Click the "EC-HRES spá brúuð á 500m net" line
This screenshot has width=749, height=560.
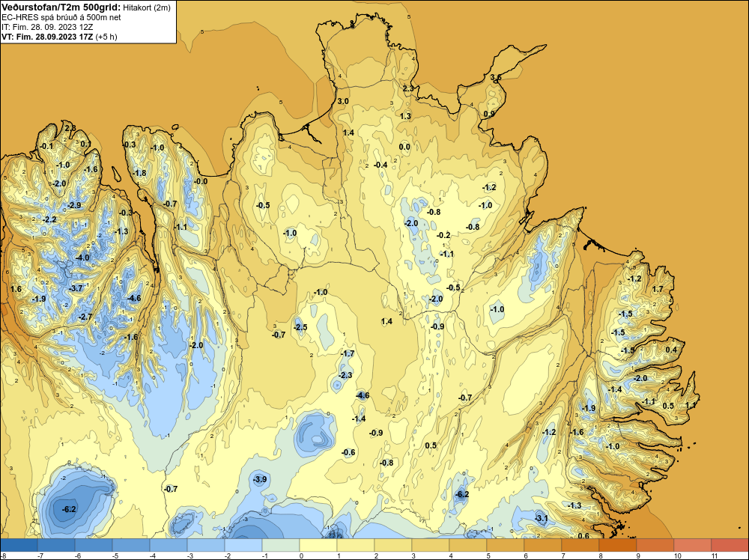coord(61,17)
